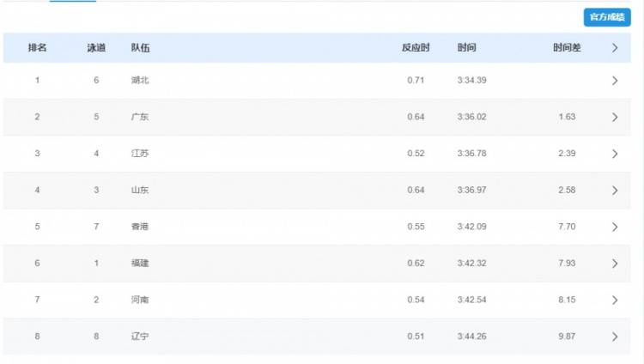This screenshot has width=644, height=364.
Task: Click the chevron beside 福建 result
Action: [615, 264]
